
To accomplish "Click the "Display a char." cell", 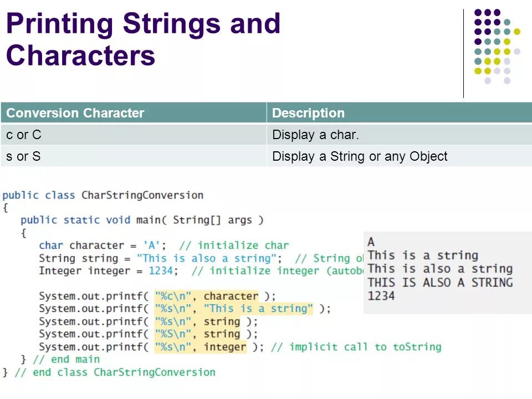I will [400, 135].
